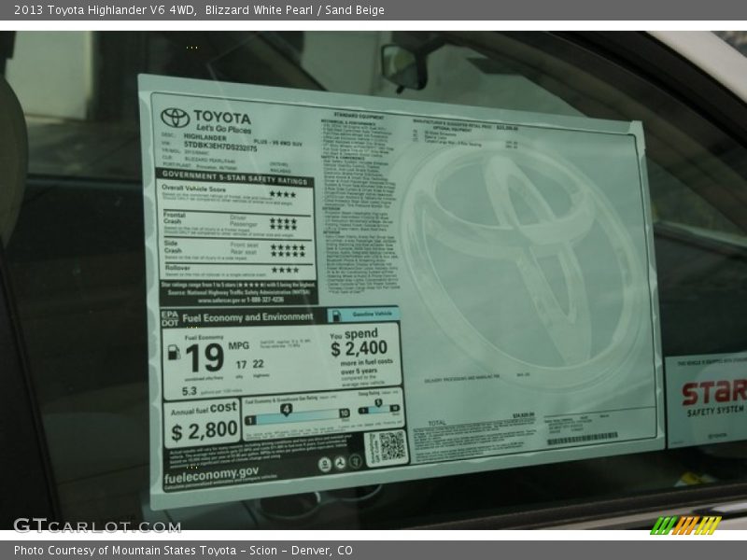Image resolution: width=747 pixels, height=560 pixels.
Task: Click the recycling symbol near the QR code
Action: 340,461
